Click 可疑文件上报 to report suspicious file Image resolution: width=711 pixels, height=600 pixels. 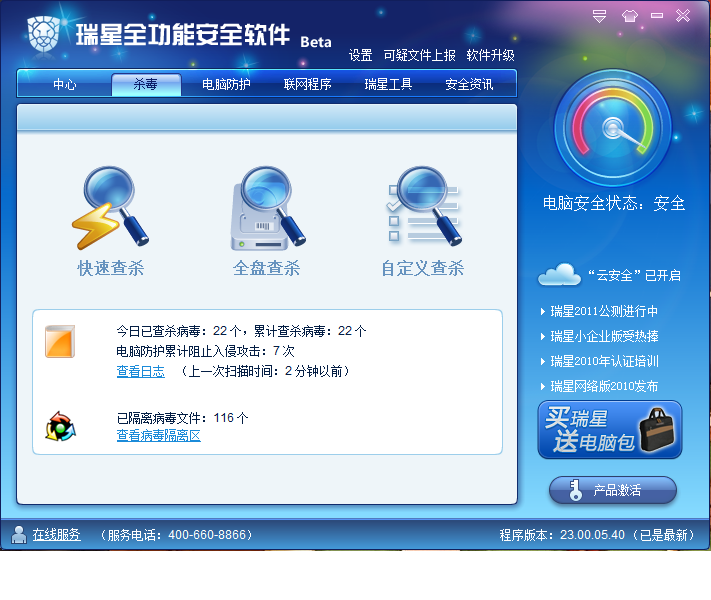419,55
